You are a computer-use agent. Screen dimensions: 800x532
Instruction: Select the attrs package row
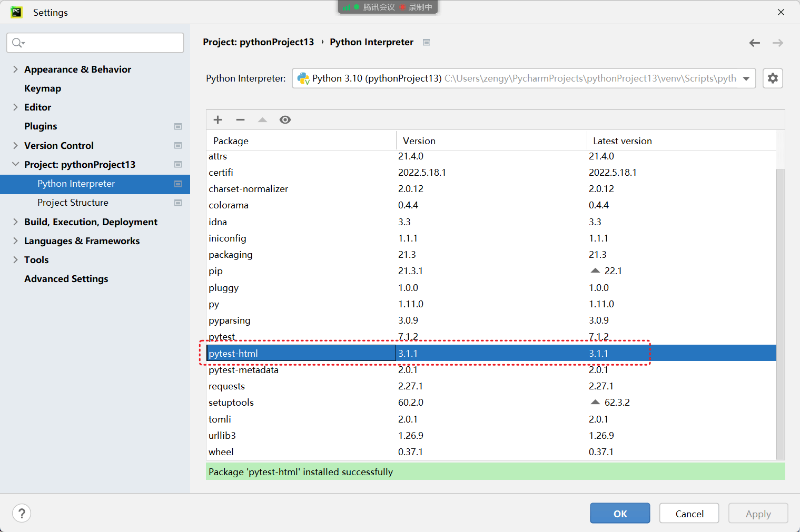point(491,156)
